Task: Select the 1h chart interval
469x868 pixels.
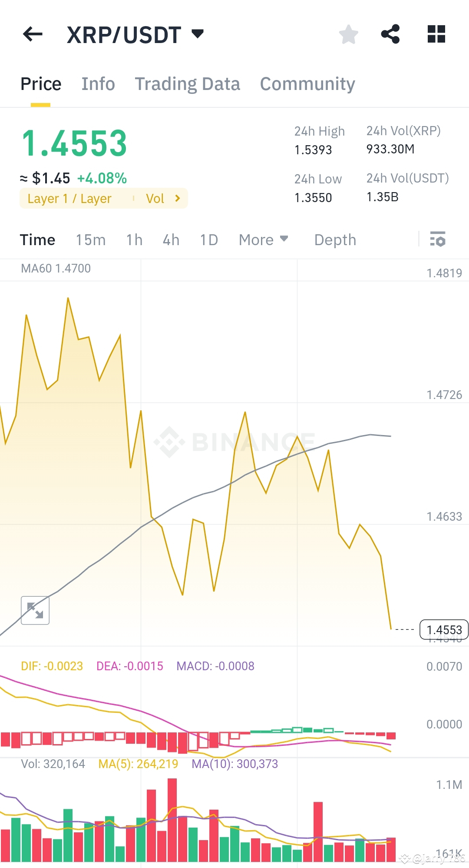Action: [x=134, y=239]
